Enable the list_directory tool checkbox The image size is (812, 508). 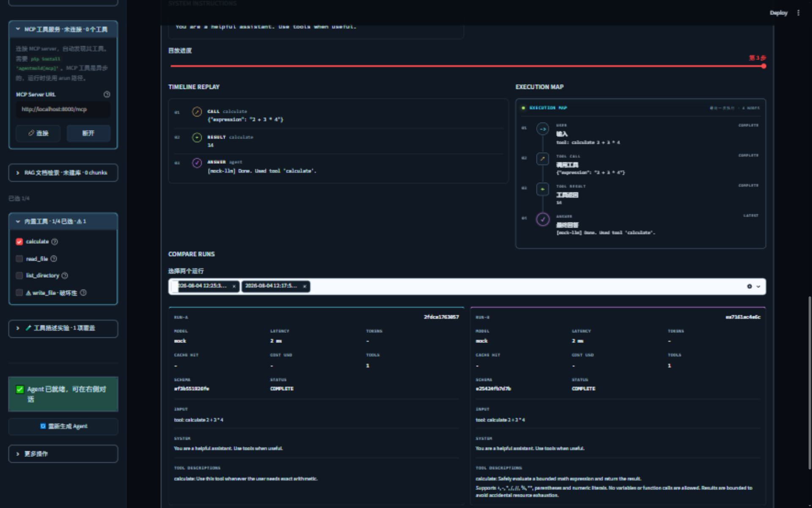(19, 276)
